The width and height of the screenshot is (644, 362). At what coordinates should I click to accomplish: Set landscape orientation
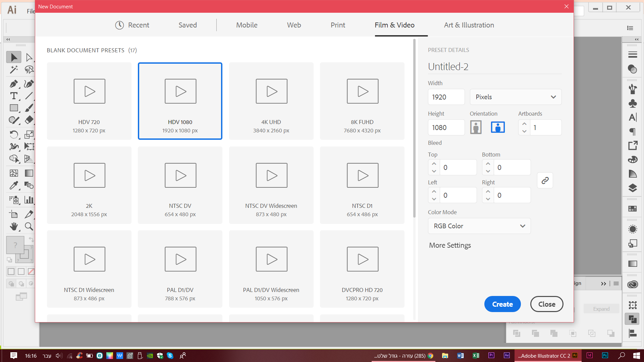(498, 127)
